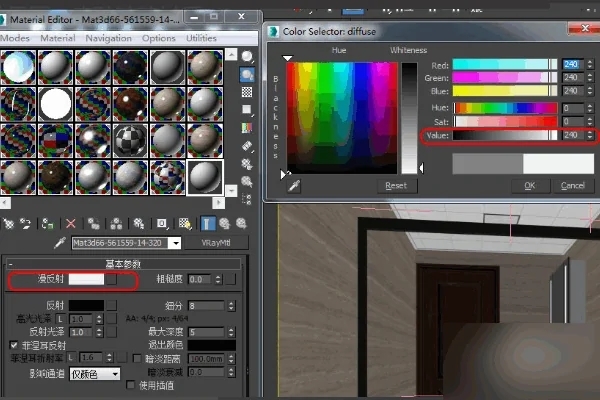Open the Modes menu
600x400 pixels.
tap(15, 38)
